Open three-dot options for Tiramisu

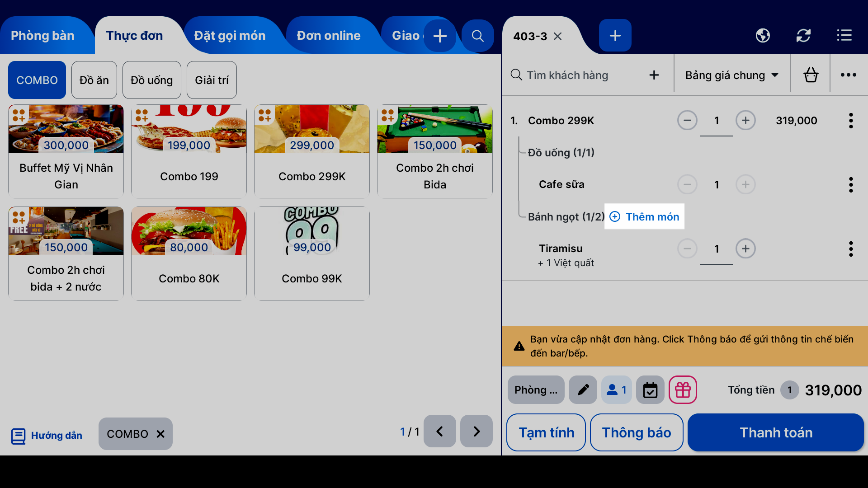click(x=850, y=249)
